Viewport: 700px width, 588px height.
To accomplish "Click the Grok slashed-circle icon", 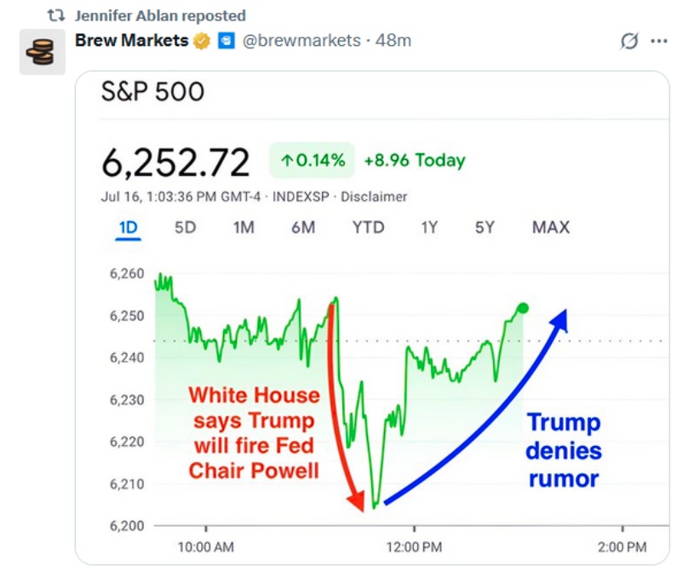I will pos(629,41).
